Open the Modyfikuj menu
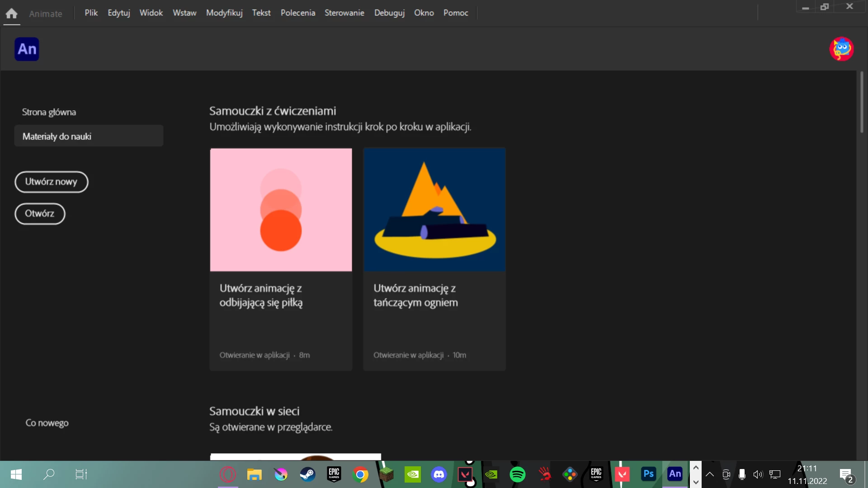This screenshot has height=488, width=868. (x=224, y=13)
